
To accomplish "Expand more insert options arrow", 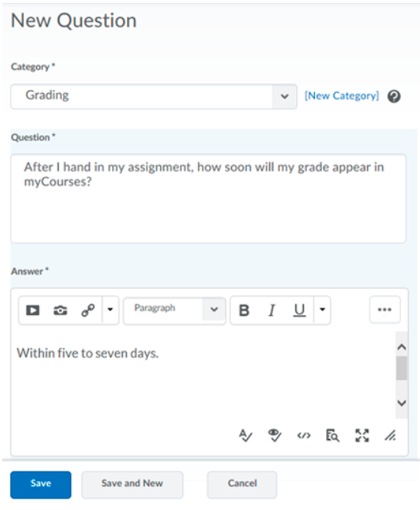I will pyautogui.click(x=110, y=310).
